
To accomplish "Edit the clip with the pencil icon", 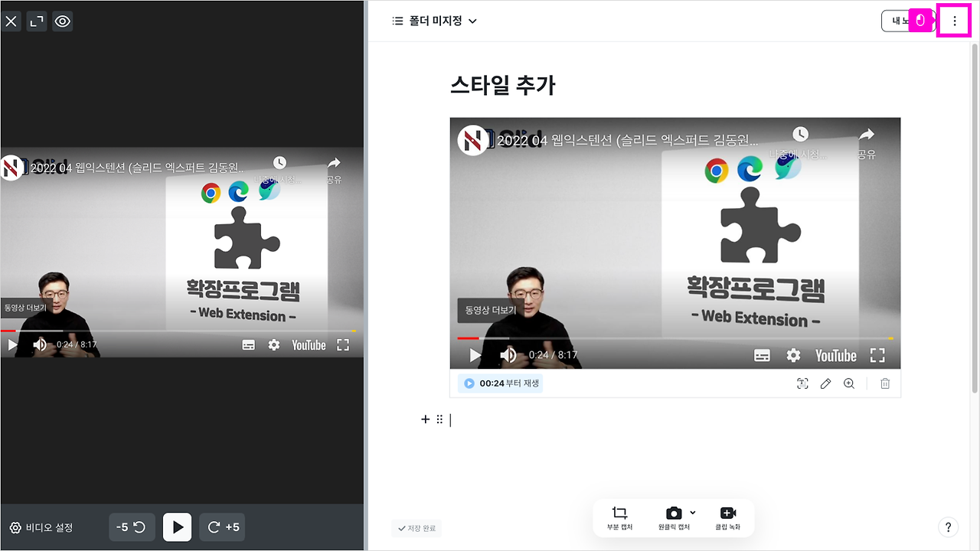I will (825, 383).
